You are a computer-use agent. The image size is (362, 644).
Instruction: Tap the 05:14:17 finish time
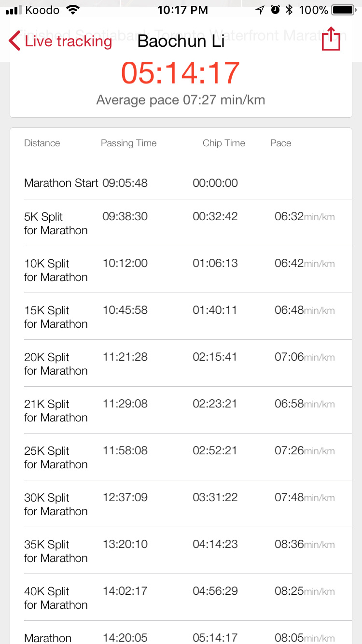181,73
